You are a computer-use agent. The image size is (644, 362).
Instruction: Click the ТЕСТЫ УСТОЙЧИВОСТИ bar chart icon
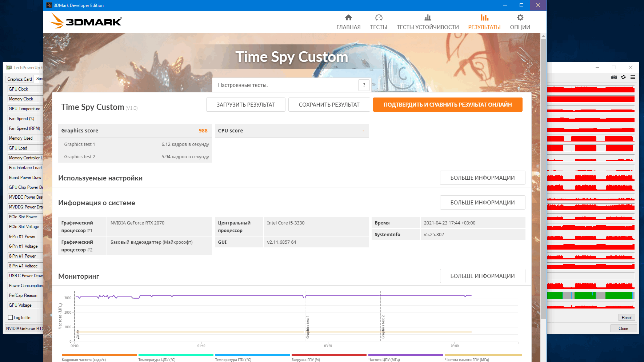click(428, 17)
